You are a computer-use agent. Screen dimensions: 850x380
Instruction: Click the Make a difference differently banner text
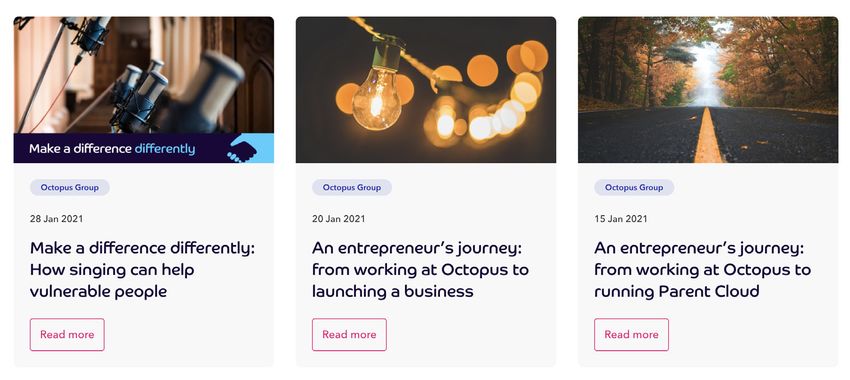[x=112, y=149]
